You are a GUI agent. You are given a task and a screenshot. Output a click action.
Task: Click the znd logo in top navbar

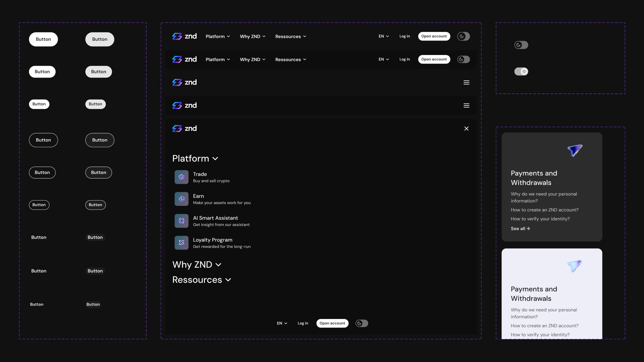click(184, 36)
